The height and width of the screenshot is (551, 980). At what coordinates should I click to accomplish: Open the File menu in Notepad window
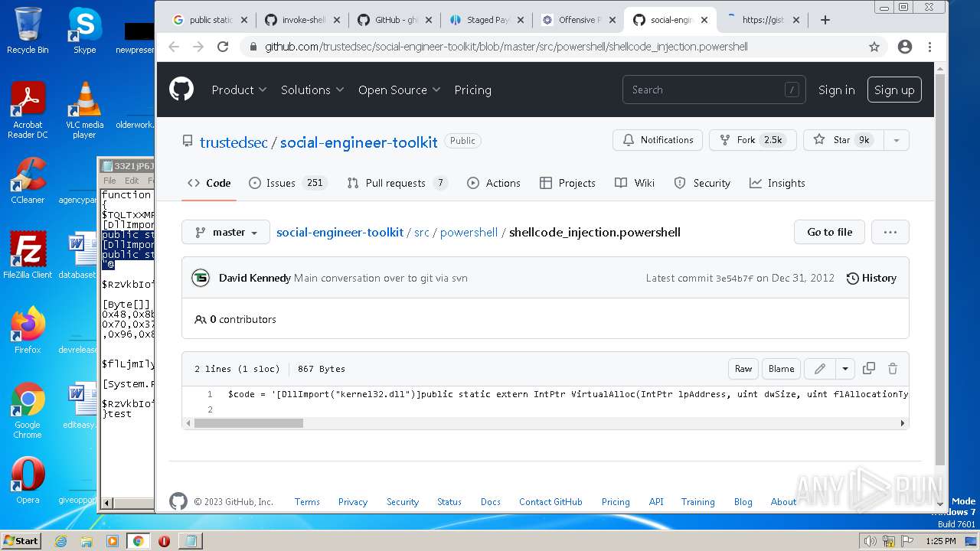tap(109, 181)
